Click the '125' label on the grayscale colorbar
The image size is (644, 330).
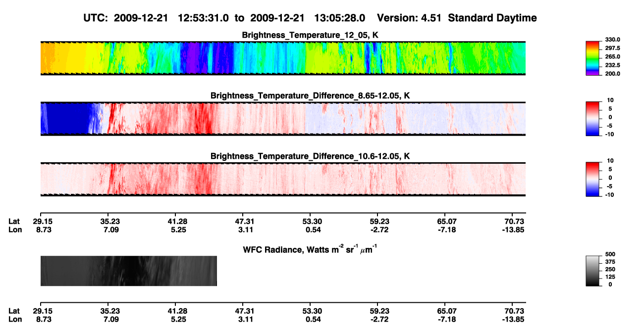611,277
